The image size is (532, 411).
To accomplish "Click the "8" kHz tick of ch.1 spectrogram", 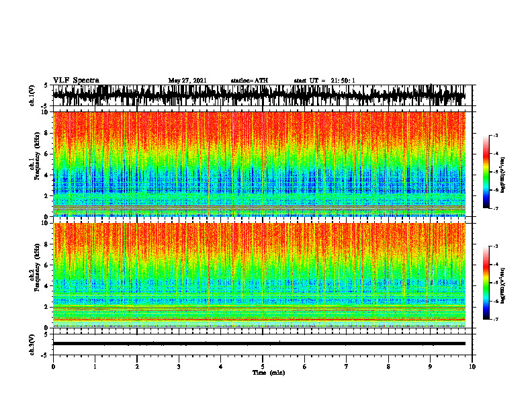I will click(47, 133).
